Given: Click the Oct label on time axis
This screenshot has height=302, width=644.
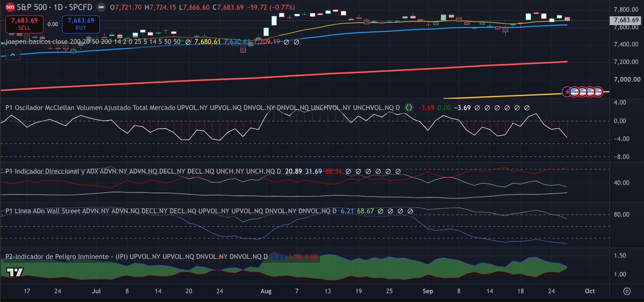Looking at the screenshot, I should point(589,291).
